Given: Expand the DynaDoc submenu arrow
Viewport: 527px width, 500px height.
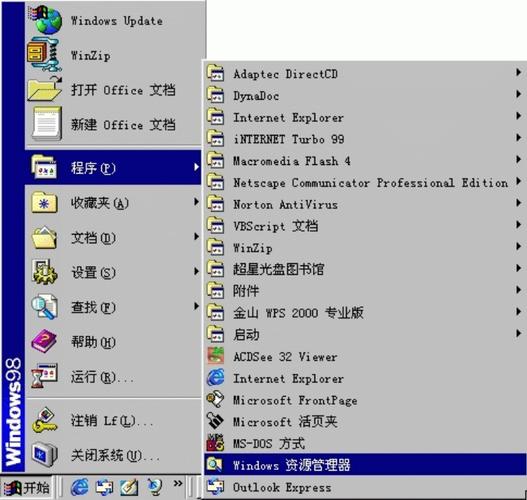Looking at the screenshot, I should click(x=518, y=94).
